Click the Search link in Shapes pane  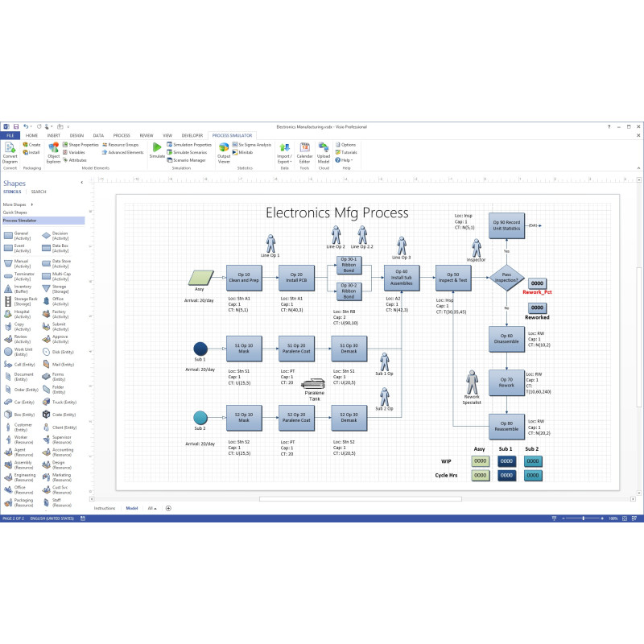coord(39,192)
